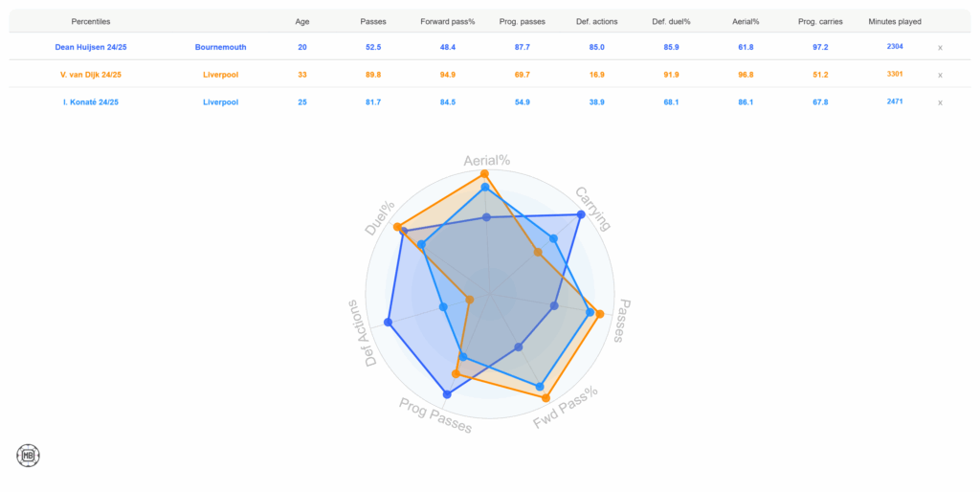Click the Forward pass% column header
The image size is (980, 492).
(447, 21)
